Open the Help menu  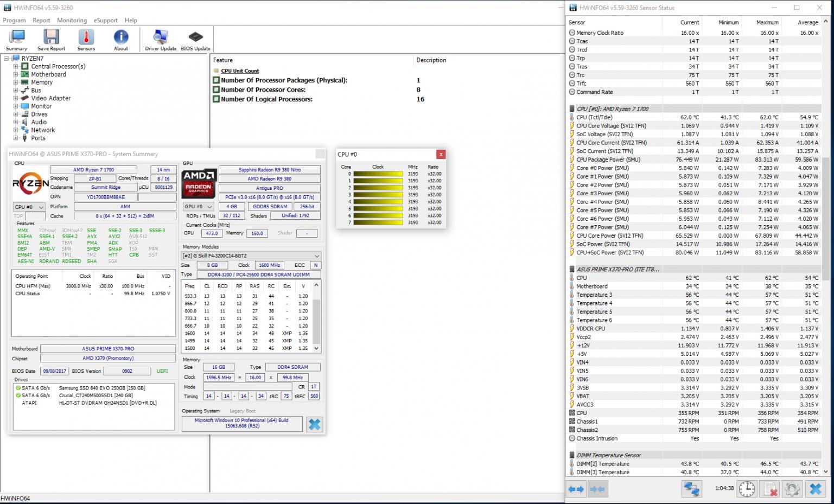pyautogui.click(x=131, y=20)
